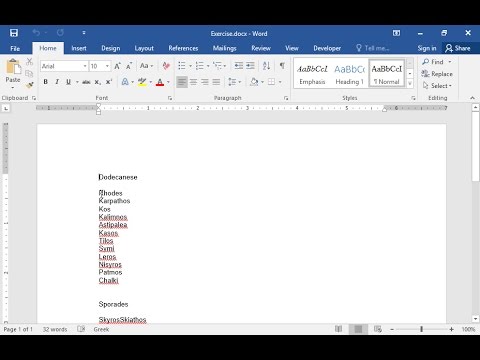Apply the Normal style

[387, 74]
